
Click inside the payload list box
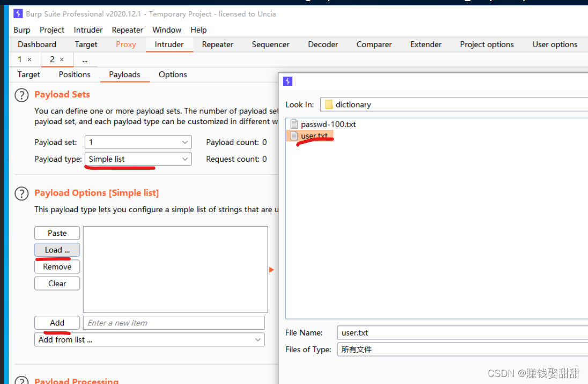click(175, 269)
